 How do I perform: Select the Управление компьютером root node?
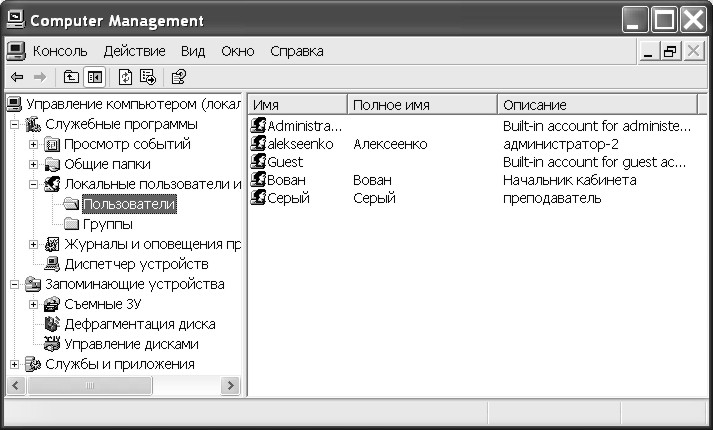tap(133, 104)
